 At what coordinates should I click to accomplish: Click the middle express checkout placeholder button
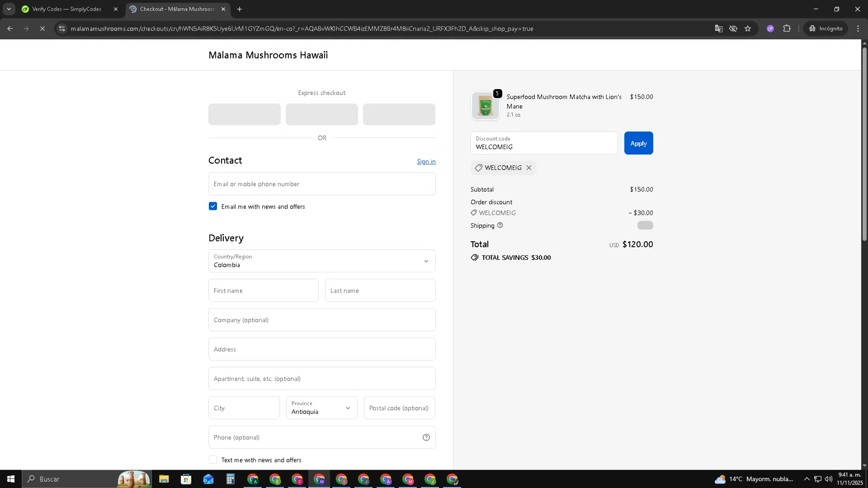[322, 114]
